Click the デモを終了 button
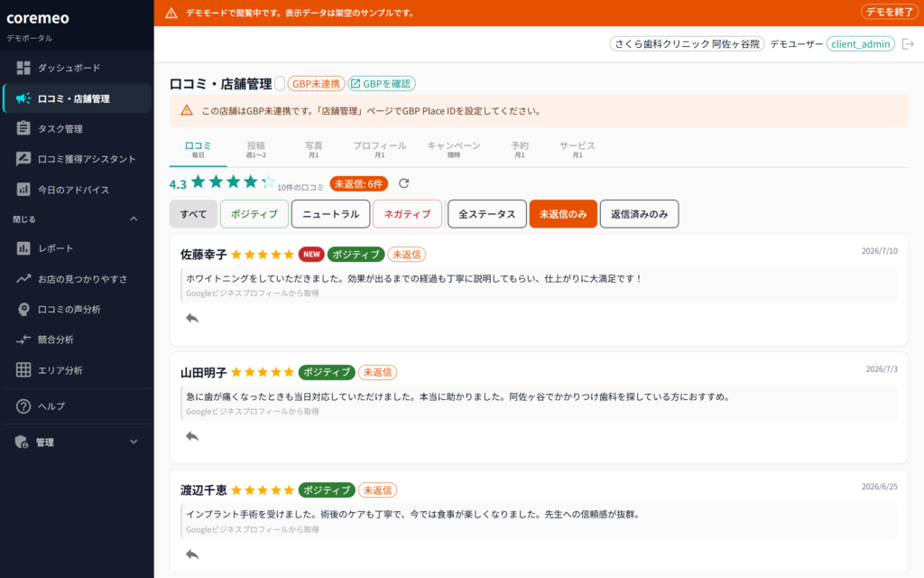924x578 pixels. coord(889,12)
